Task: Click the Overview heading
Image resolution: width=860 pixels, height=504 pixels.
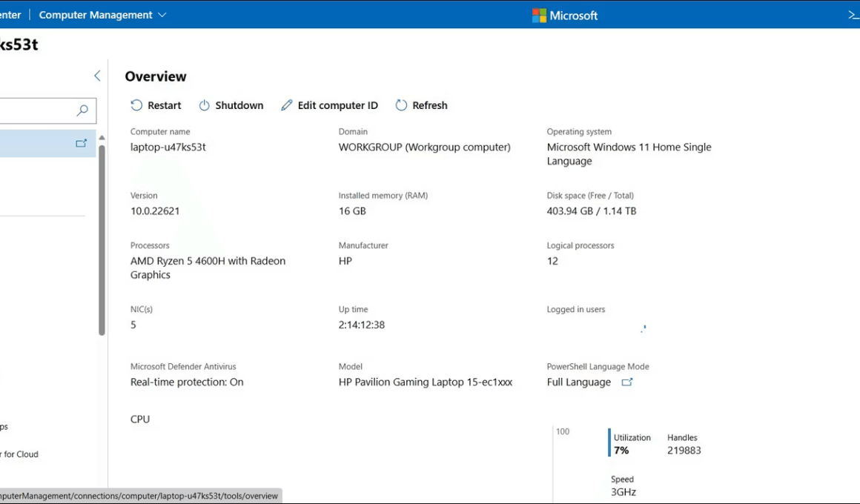Action: coord(156,76)
